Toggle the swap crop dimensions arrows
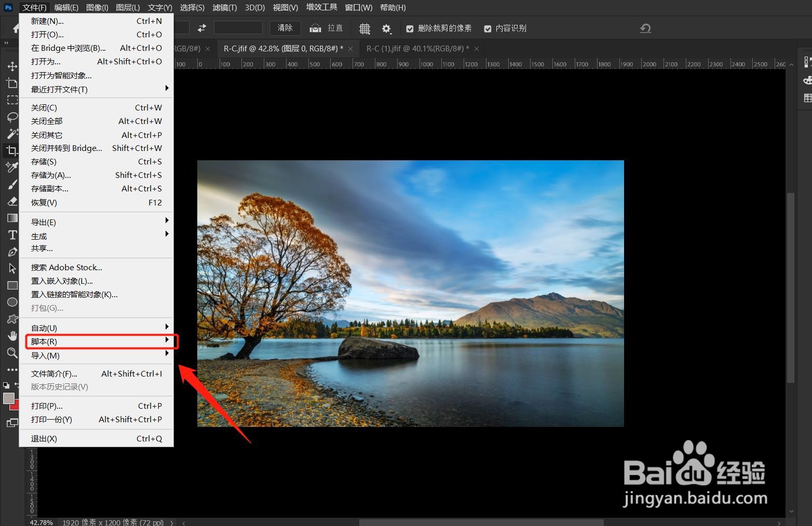The width and height of the screenshot is (812, 526). [201, 28]
